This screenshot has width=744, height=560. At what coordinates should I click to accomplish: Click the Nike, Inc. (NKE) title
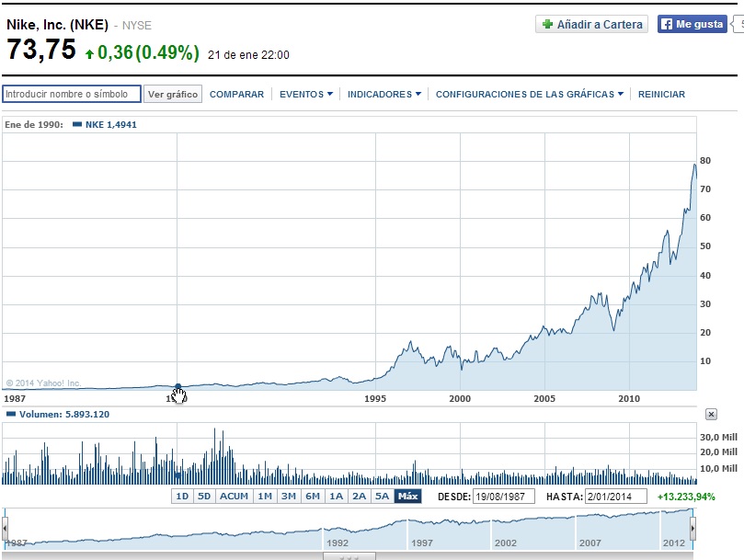point(57,24)
